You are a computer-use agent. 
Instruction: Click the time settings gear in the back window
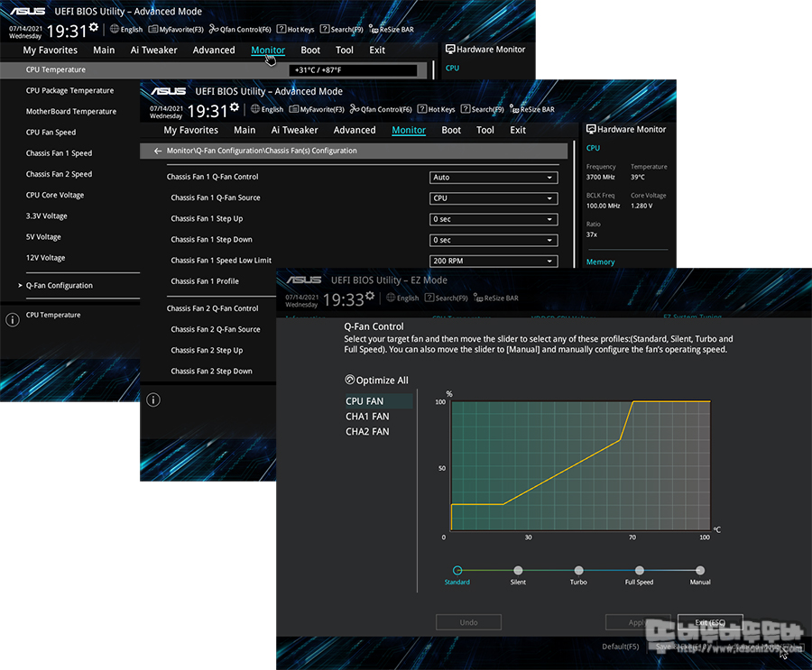93,27
